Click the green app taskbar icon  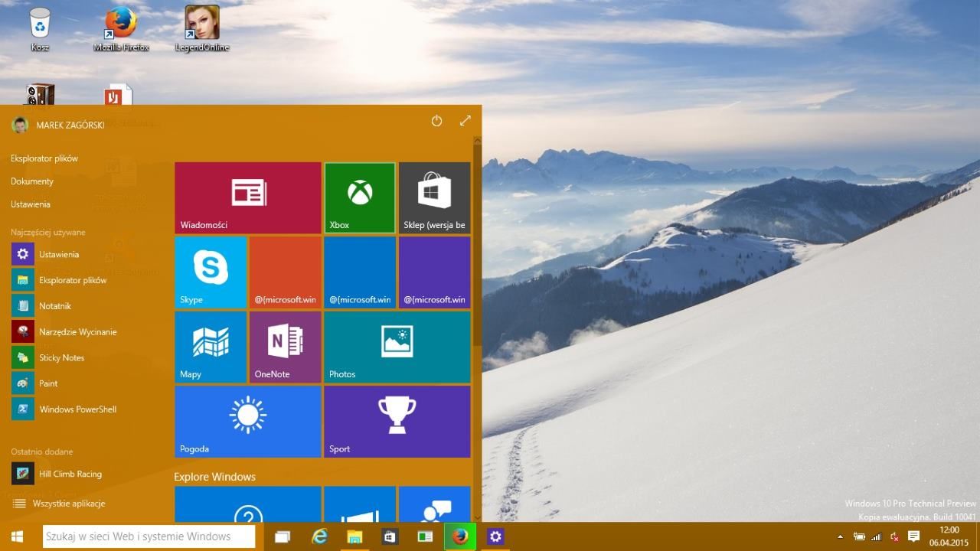coord(425,536)
